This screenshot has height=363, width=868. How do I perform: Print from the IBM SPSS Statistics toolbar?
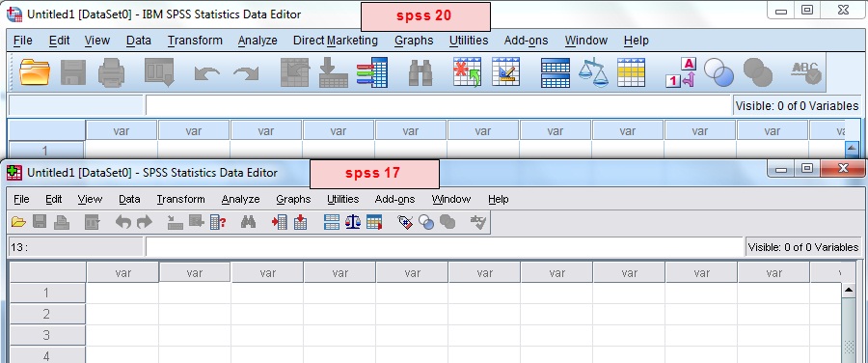click(111, 73)
